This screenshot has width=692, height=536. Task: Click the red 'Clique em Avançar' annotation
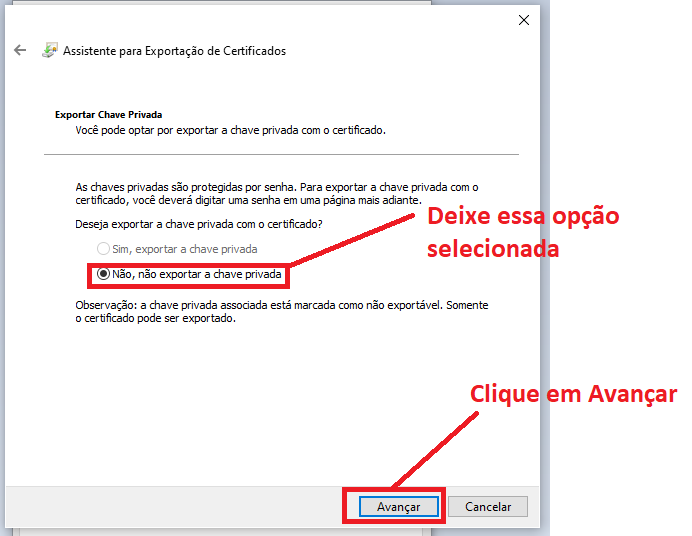[x=573, y=394]
